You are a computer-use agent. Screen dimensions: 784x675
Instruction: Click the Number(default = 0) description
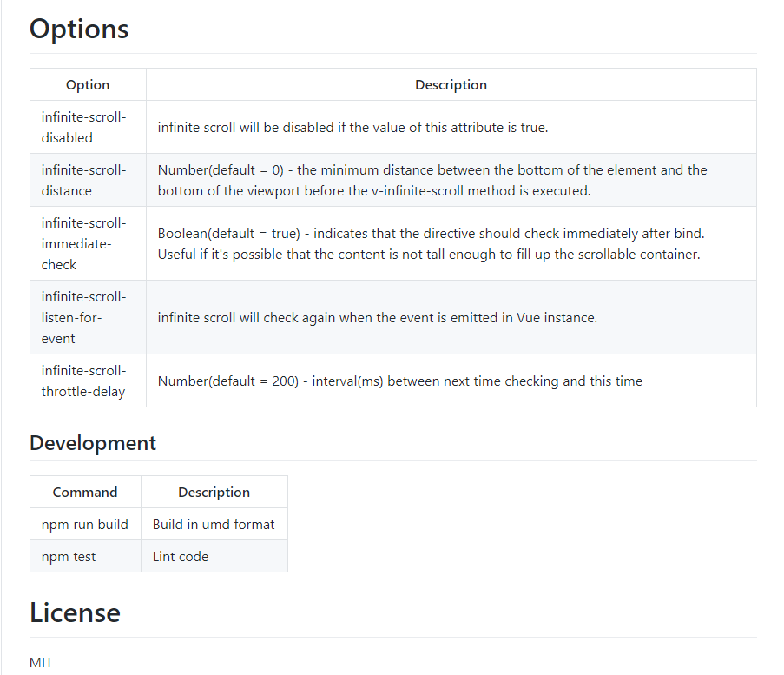pyautogui.click(x=432, y=180)
